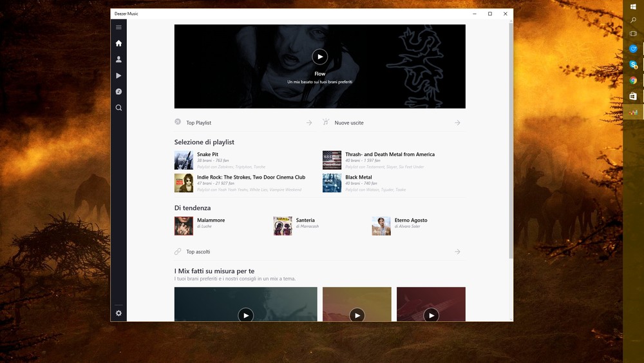The image size is (644, 363).
Task: Open Nuove uscite
Action: point(348,123)
